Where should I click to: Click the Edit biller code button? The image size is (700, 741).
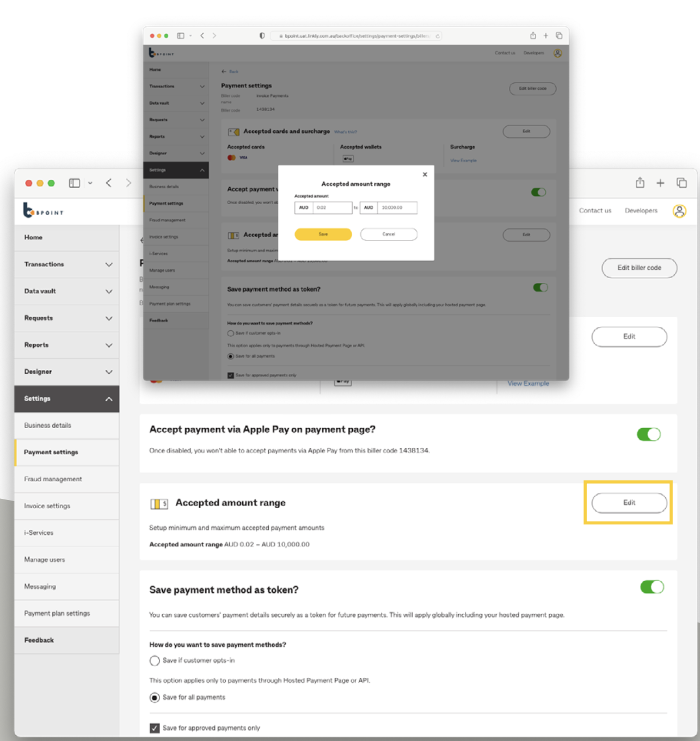click(639, 268)
